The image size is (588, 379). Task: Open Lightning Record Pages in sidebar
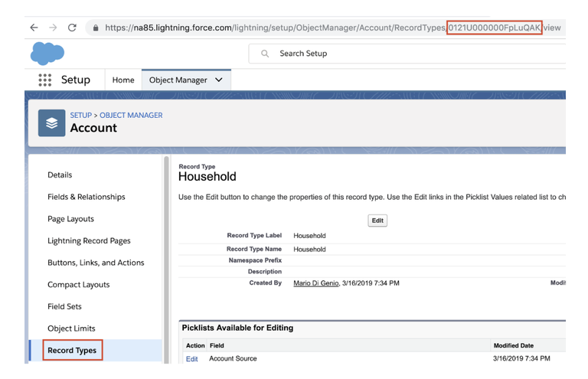(89, 240)
